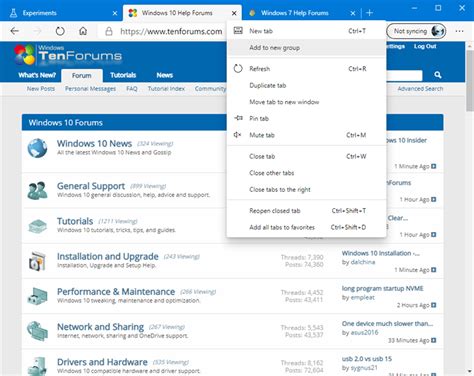Open the Edge settings ellipsis menu
Screen dimensions: 474x376
coord(459,31)
